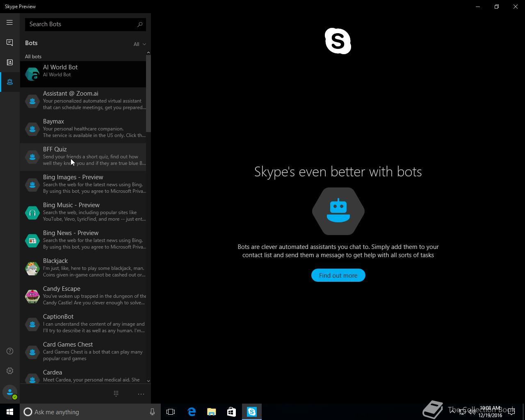
Task: Show hidden system tray icons
Action: click(452, 412)
